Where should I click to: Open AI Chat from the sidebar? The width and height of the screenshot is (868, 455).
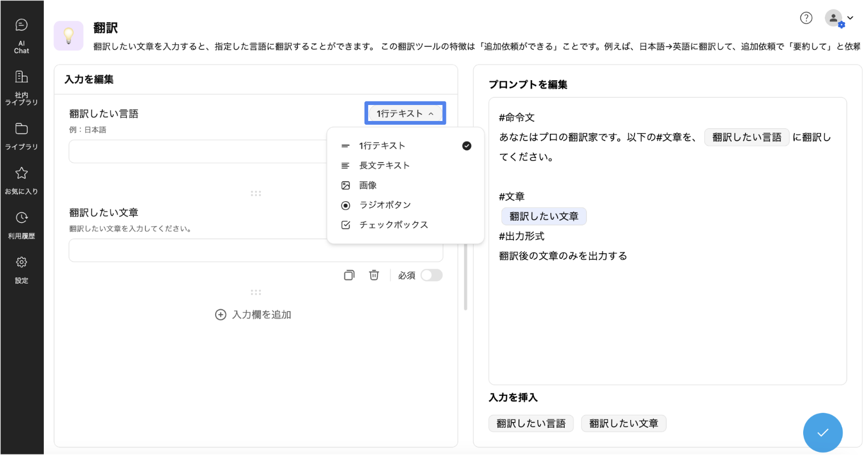22,35
